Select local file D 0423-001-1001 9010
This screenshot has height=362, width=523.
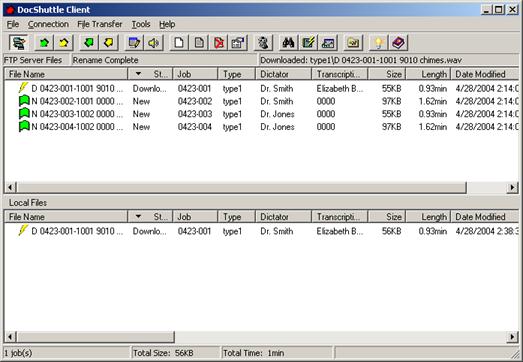tap(77, 231)
